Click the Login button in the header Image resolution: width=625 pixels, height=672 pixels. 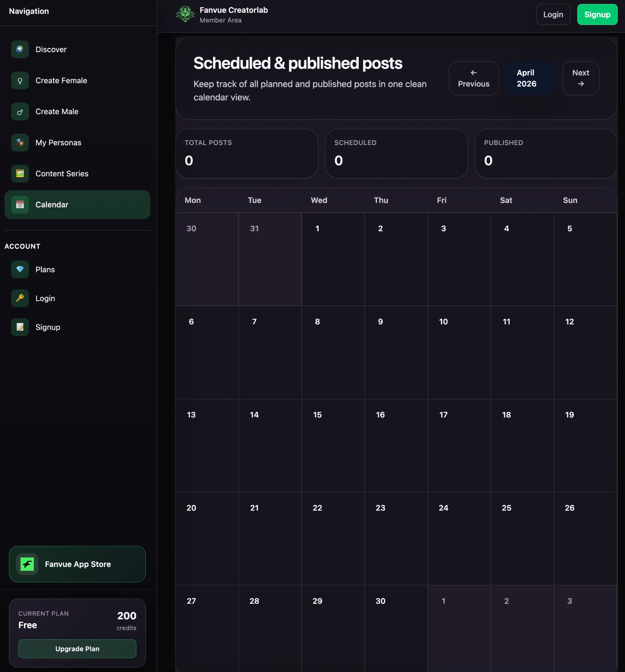pyautogui.click(x=553, y=14)
